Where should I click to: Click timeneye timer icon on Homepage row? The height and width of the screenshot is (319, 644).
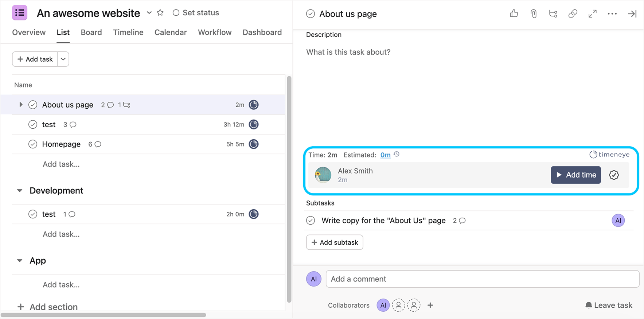tap(254, 144)
